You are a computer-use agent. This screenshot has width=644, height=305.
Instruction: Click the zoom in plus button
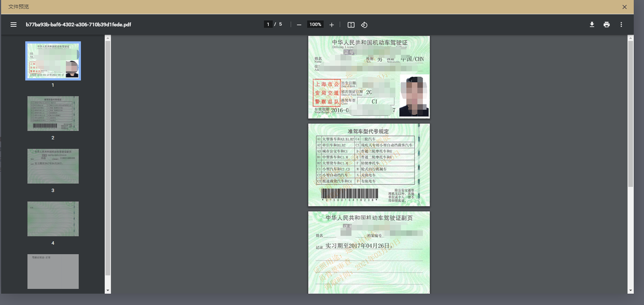(332, 25)
